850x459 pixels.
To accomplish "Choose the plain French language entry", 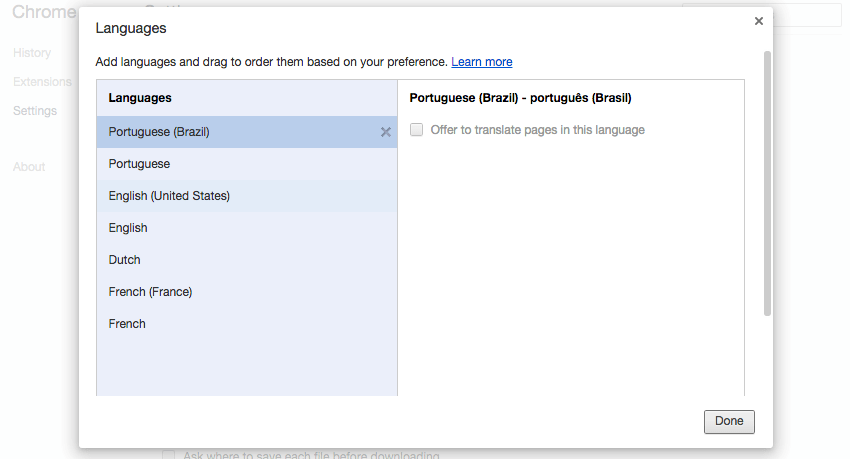I will 127,324.
